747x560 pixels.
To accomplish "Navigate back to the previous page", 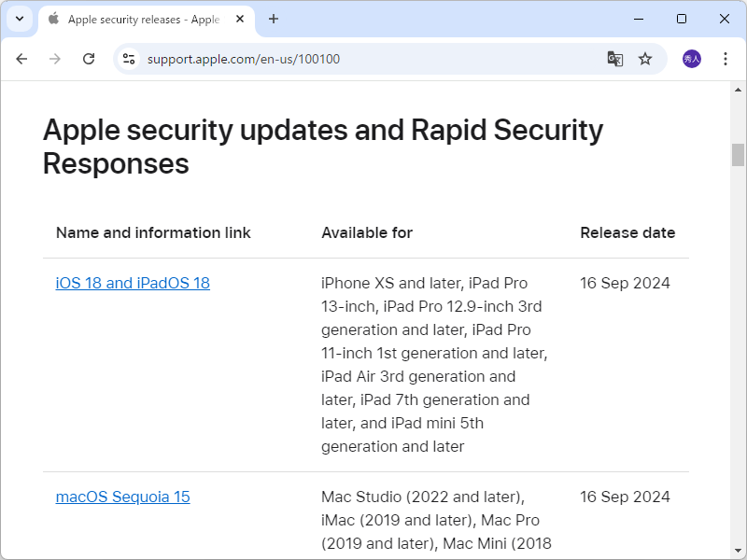I will [x=21, y=59].
